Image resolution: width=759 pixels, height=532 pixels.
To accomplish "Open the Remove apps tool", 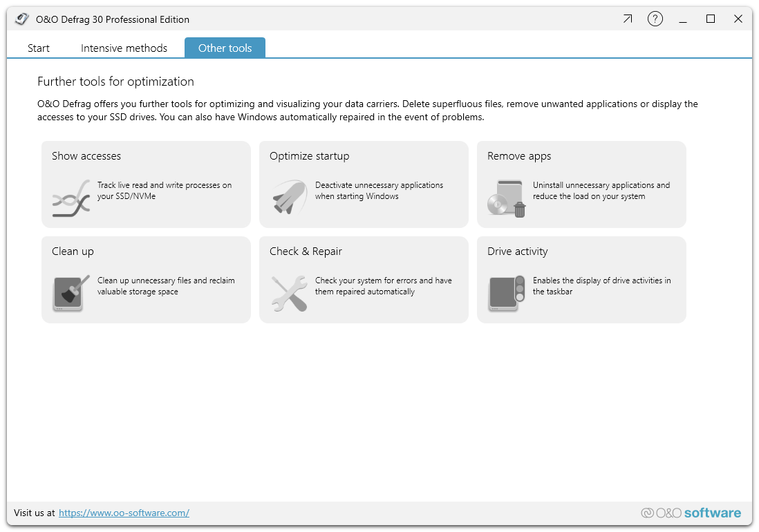I will pyautogui.click(x=581, y=184).
